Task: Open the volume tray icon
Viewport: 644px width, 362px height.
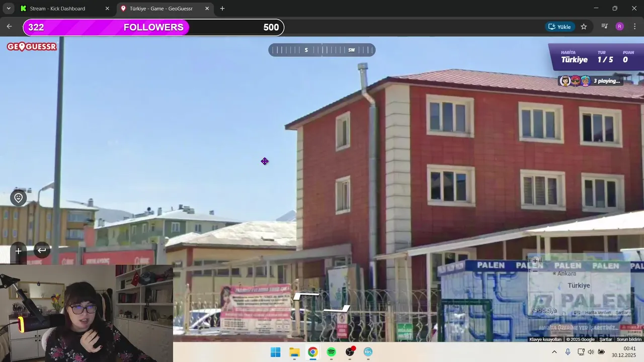Action: 591,352
